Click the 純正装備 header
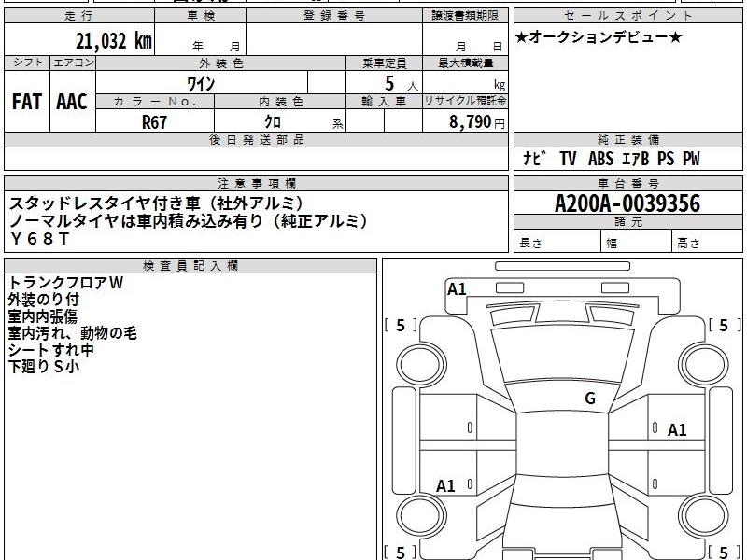The width and height of the screenshot is (747, 560). [x=627, y=139]
